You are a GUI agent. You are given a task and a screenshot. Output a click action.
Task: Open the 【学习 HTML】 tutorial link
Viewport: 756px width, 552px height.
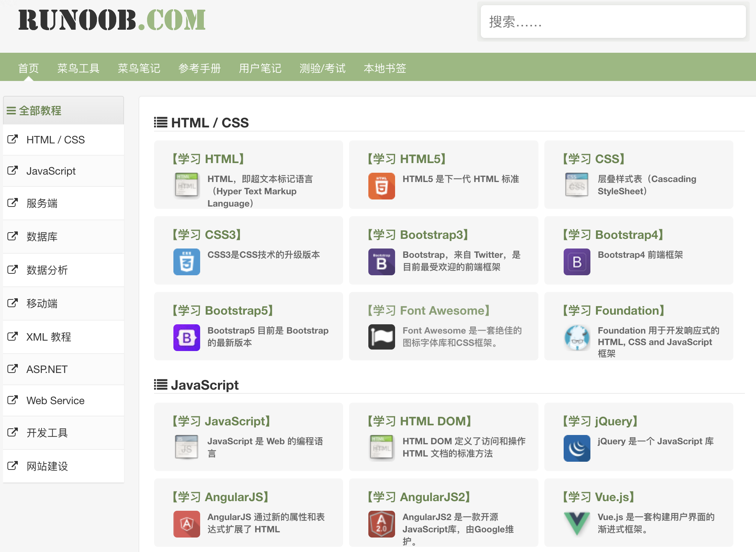click(x=208, y=159)
